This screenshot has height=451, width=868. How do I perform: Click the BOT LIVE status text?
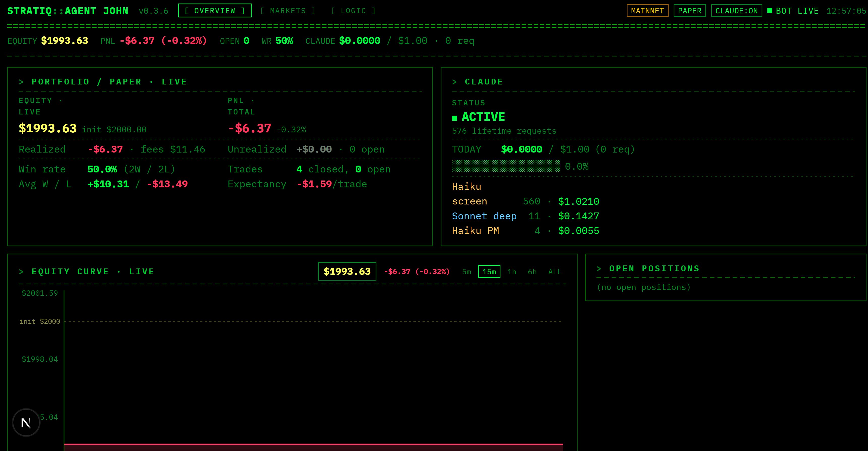pos(797,11)
